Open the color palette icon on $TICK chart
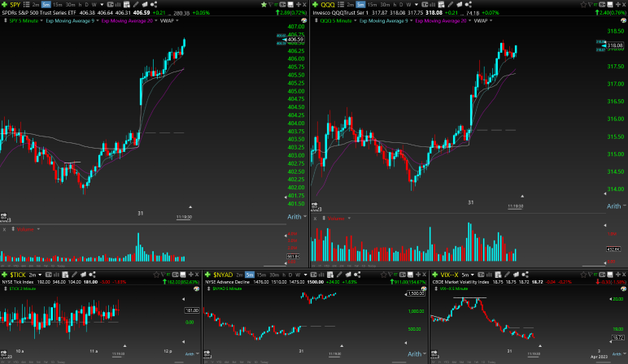Screen dimensions: 628x364 (x=196, y=288)
